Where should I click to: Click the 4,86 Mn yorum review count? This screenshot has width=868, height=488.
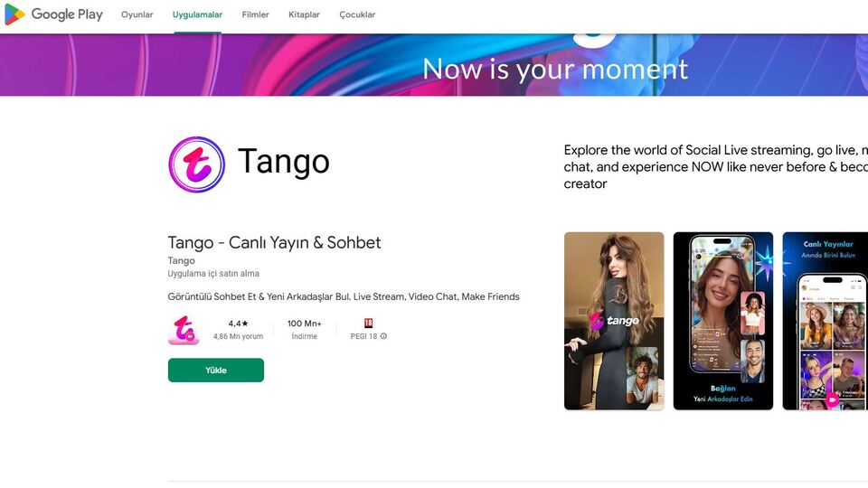coord(238,336)
